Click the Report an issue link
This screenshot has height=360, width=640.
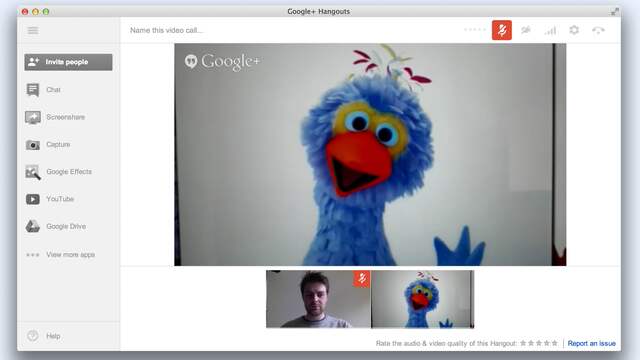(x=591, y=343)
